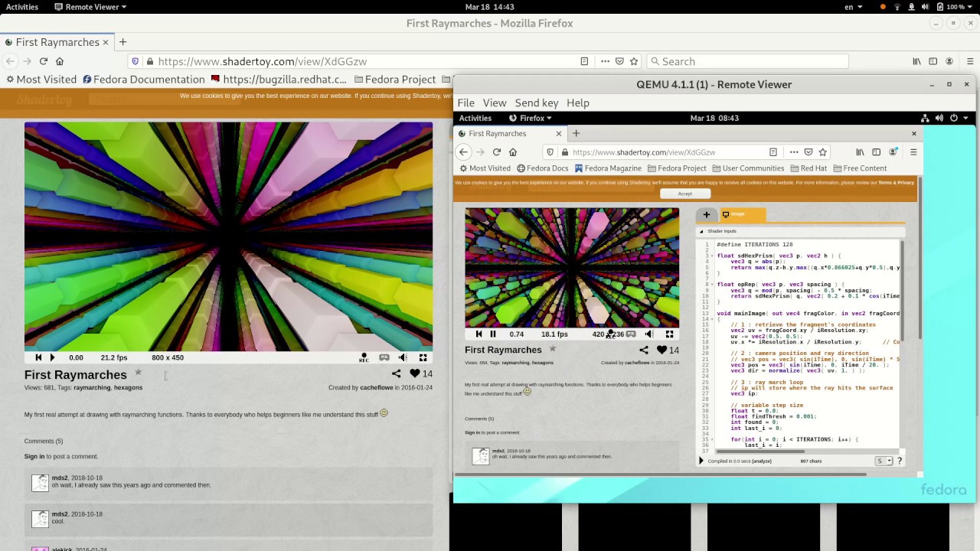Expand host Remote Viewer app menu
The width and height of the screenshot is (980, 551).
(92, 7)
